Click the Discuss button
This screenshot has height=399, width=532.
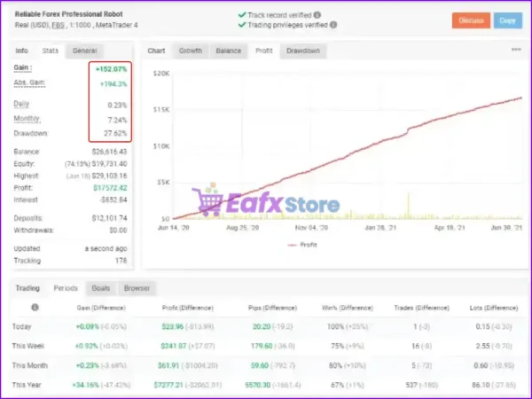click(x=471, y=20)
